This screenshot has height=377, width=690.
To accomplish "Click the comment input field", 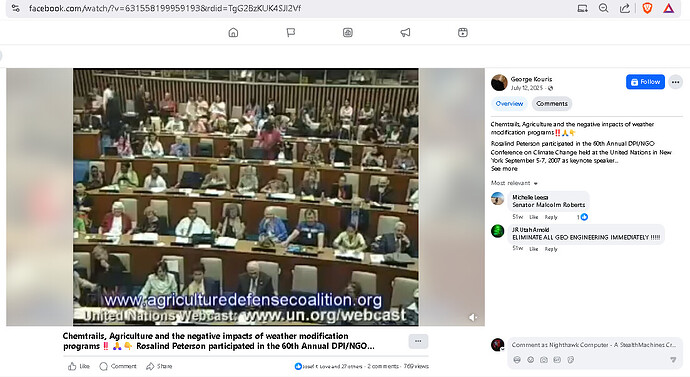I will [594, 345].
